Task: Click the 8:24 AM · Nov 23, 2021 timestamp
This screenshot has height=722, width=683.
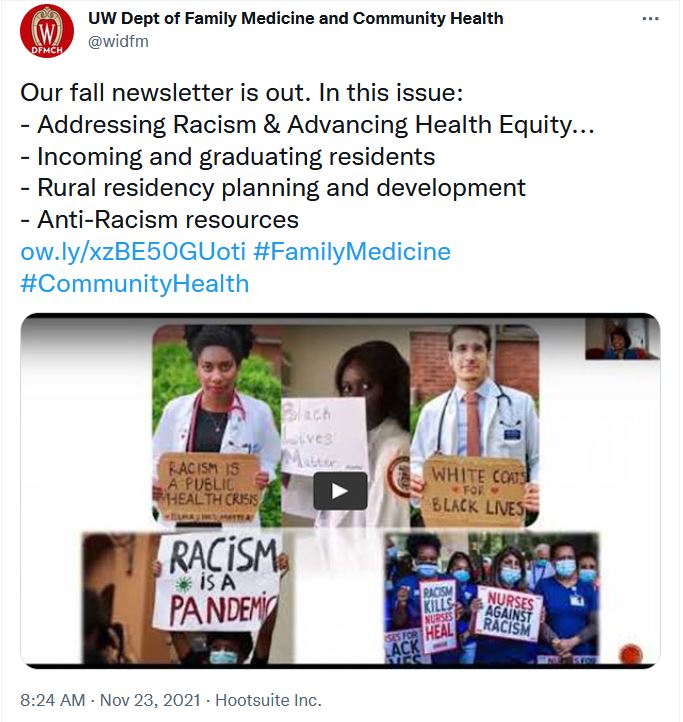Action: coord(110,700)
